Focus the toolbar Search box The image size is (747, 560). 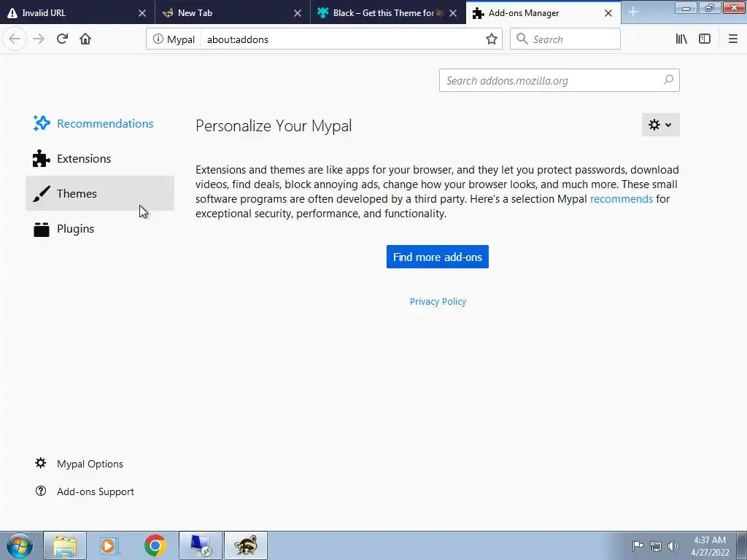[x=565, y=39]
